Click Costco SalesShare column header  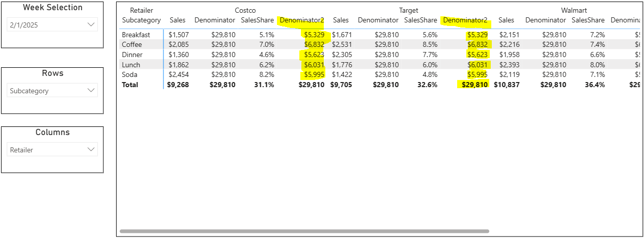(258, 20)
